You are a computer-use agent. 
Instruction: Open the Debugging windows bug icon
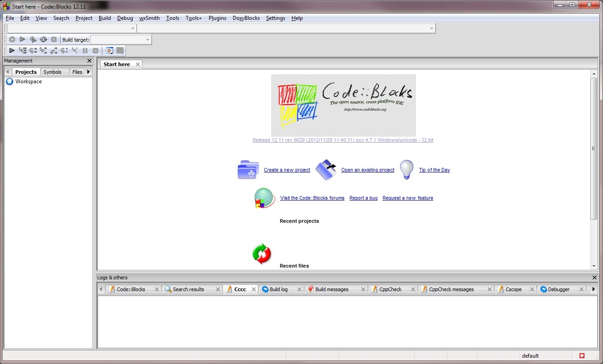[x=109, y=51]
